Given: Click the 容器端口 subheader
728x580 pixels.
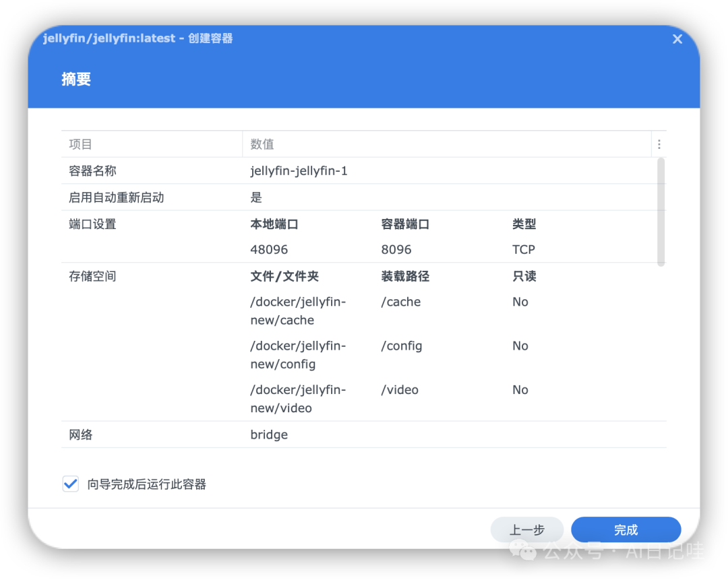Looking at the screenshot, I should tap(405, 224).
